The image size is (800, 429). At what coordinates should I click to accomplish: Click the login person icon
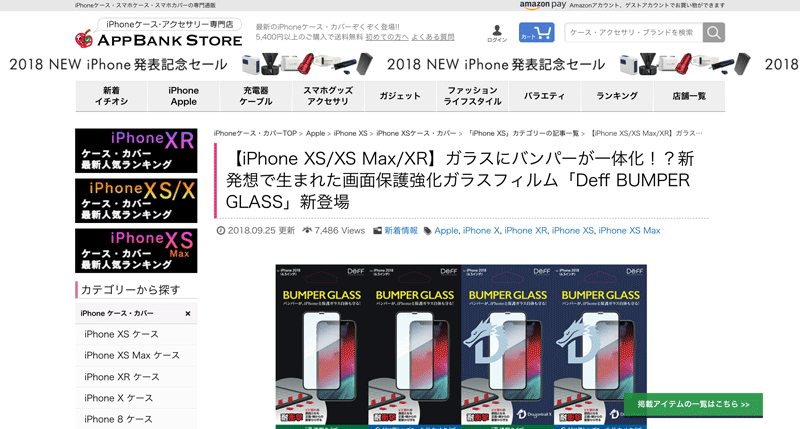tap(497, 34)
